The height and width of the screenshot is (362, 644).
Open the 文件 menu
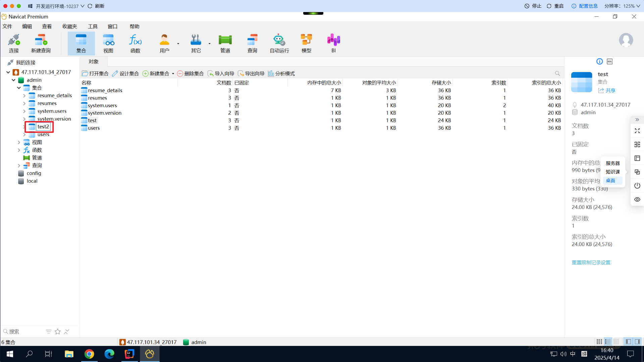coord(7,26)
